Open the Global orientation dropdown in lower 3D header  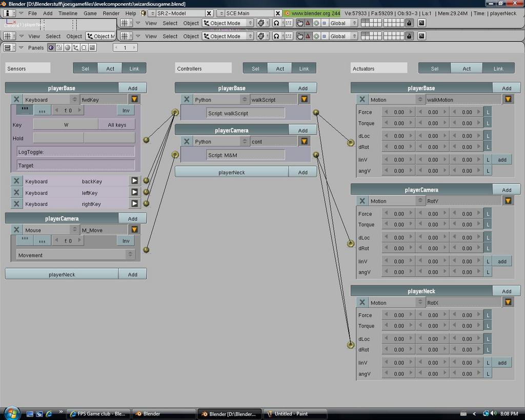[343, 36]
